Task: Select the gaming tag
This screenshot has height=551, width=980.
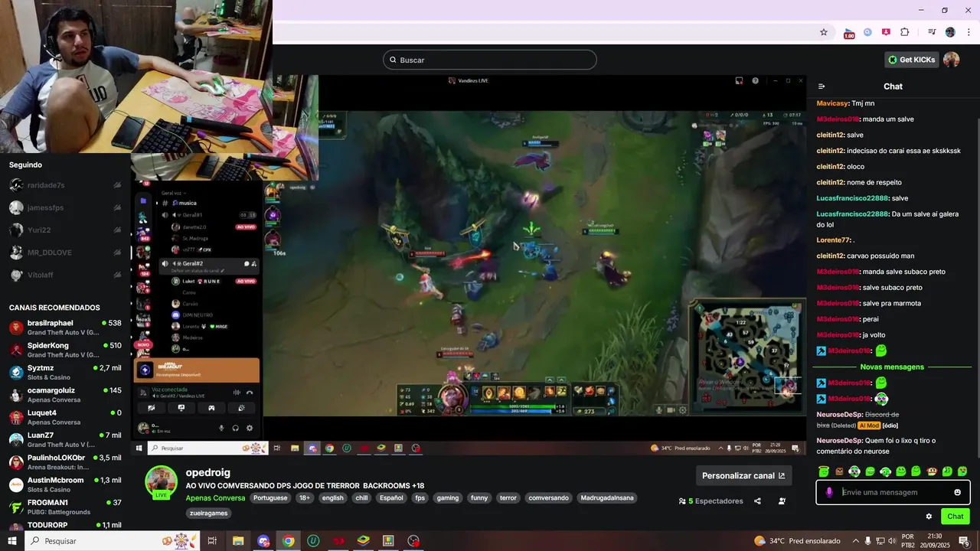Action: point(448,497)
